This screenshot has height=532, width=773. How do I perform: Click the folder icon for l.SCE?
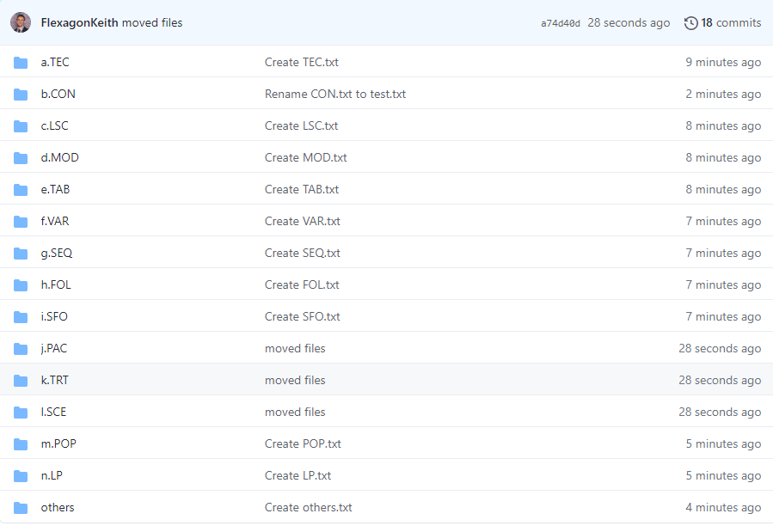click(x=21, y=413)
